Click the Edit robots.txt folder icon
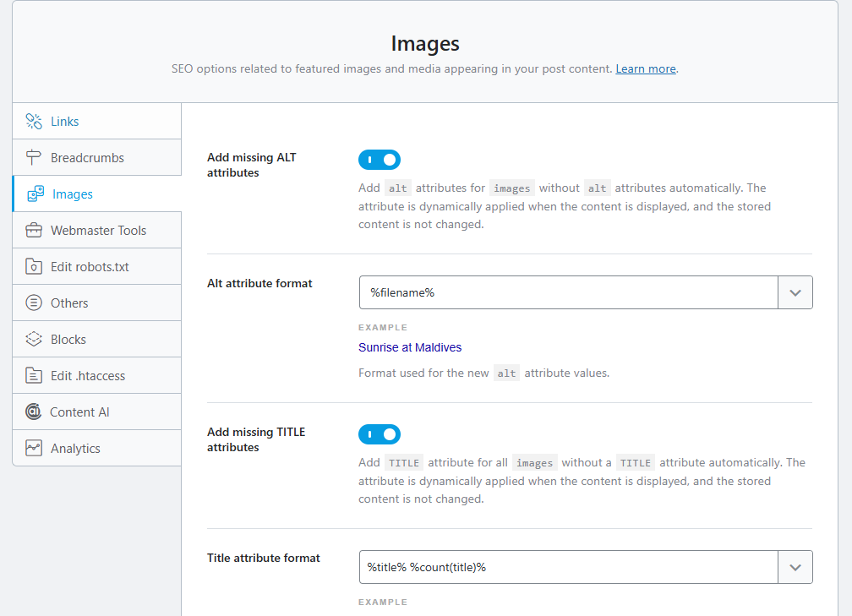852x616 pixels. [34, 267]
